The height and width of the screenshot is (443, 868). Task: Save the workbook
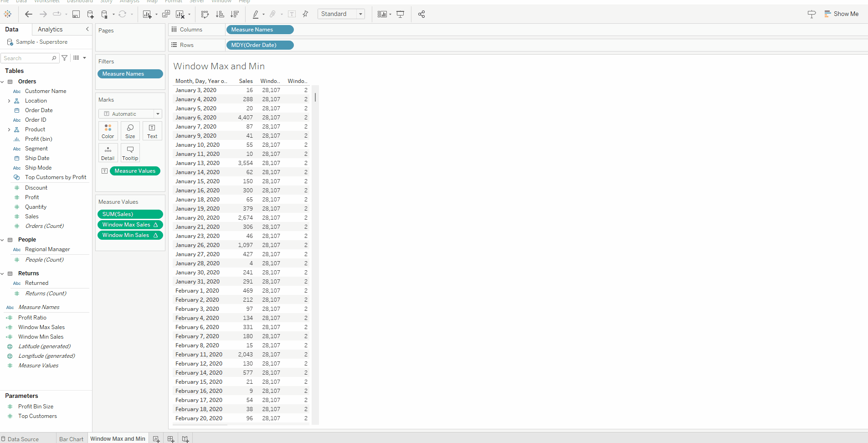(76, 14)
